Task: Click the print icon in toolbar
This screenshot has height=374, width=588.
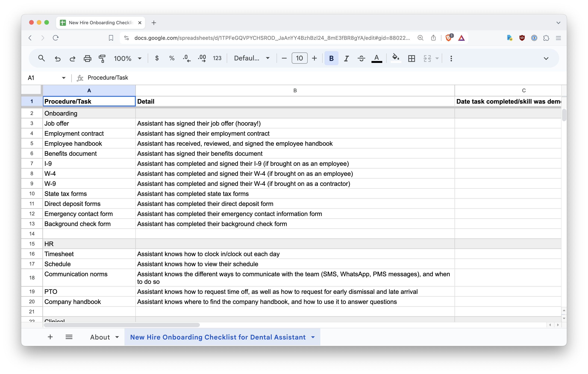Action: pos(87,58)
